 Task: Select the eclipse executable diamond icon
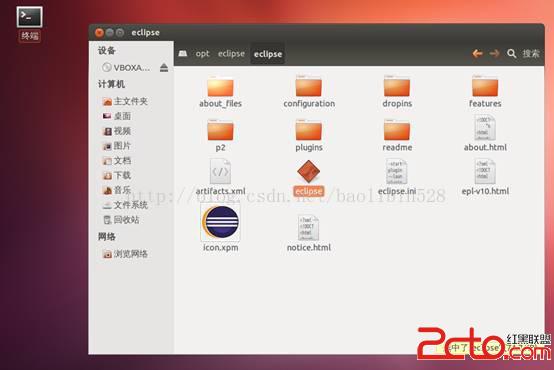(308, 171)
